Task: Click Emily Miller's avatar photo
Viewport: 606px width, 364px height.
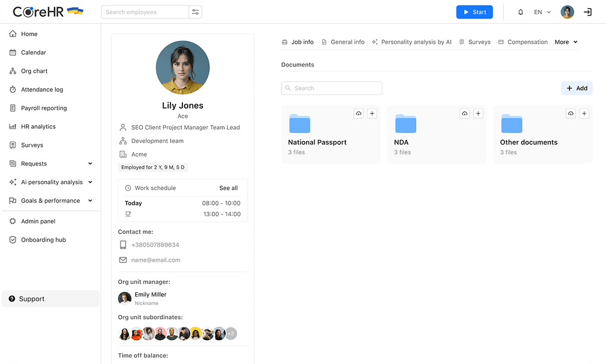Action: (x=124, y=298)
